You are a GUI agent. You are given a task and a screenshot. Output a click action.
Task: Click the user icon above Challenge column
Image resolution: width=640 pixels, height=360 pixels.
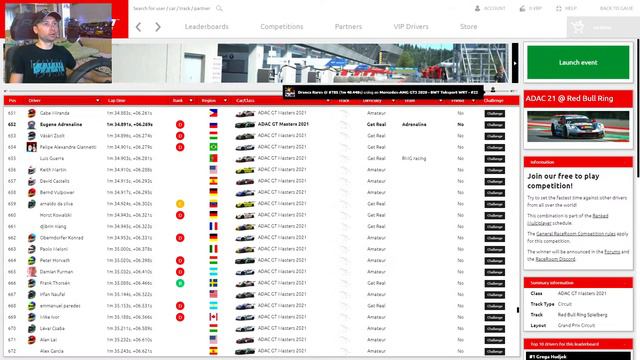493,89
